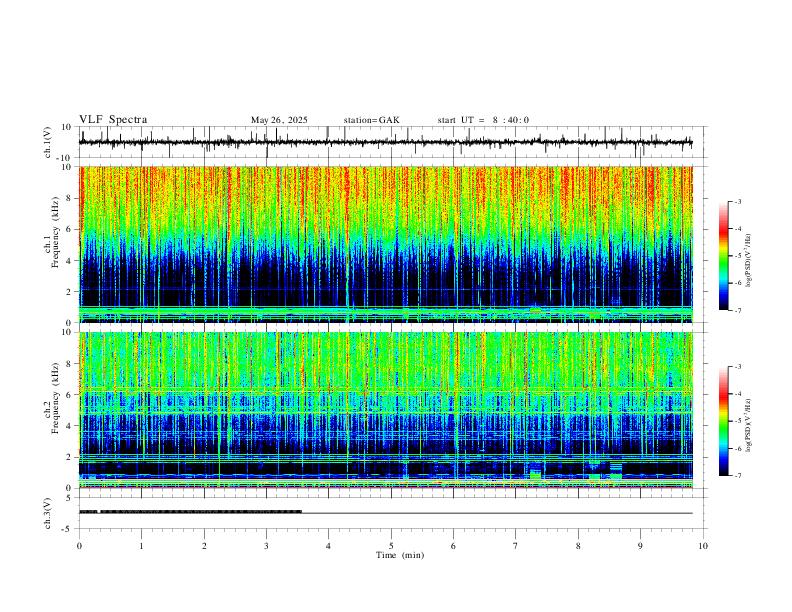The height and width of the screenshot is (612, 792).
Task: Click the ch.2 color scale 'log(PSD)' label
Action: (749, 425)
